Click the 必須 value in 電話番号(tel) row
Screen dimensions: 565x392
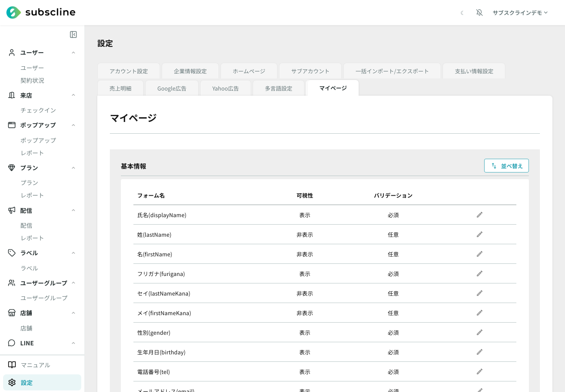[393, 372]
